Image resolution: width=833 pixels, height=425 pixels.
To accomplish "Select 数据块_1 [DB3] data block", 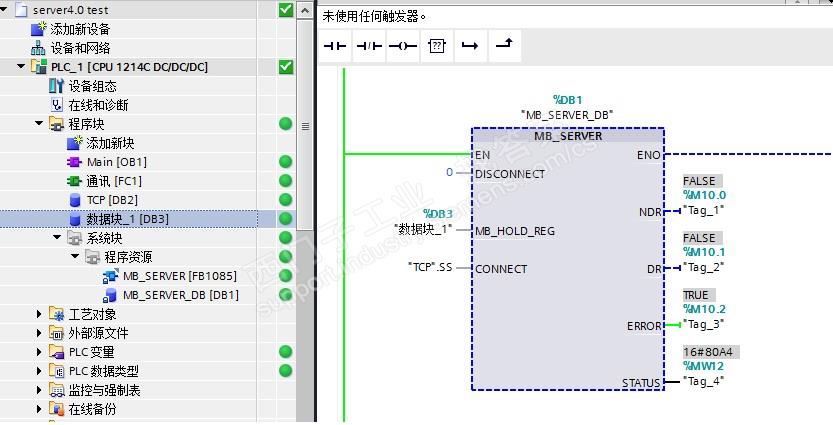I will tap(128, 219).
